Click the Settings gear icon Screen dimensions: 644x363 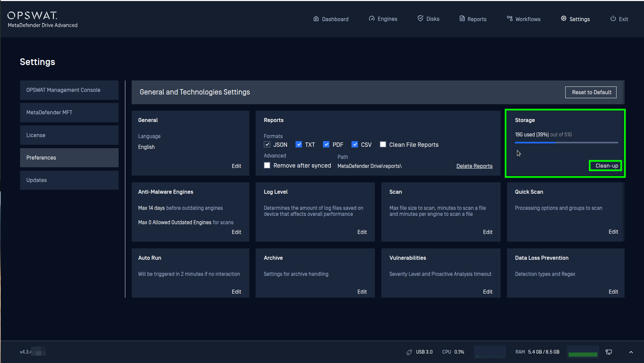point(564,18)
